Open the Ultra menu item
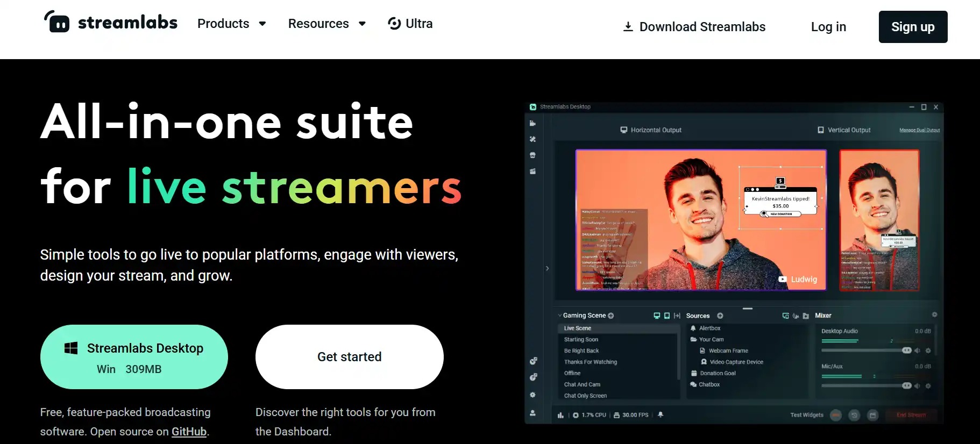Image resolution: width=980 pixels, height=444 pixels. 410,24
